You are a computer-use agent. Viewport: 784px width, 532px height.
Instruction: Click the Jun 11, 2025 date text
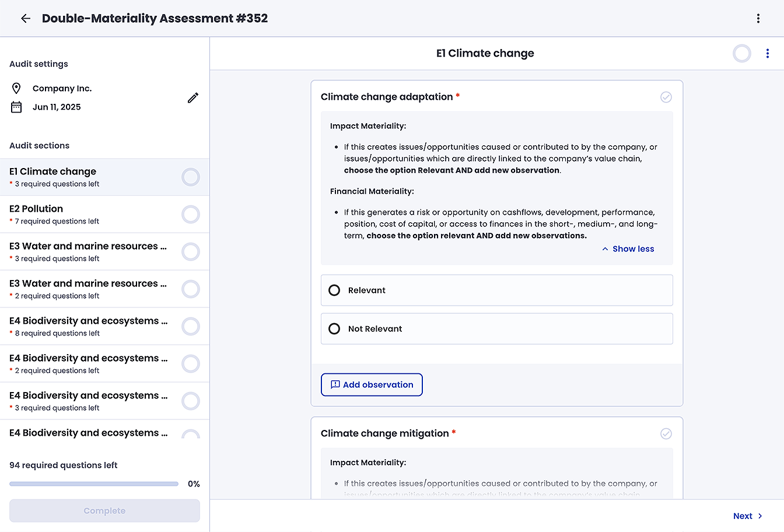tap(57, 107)
